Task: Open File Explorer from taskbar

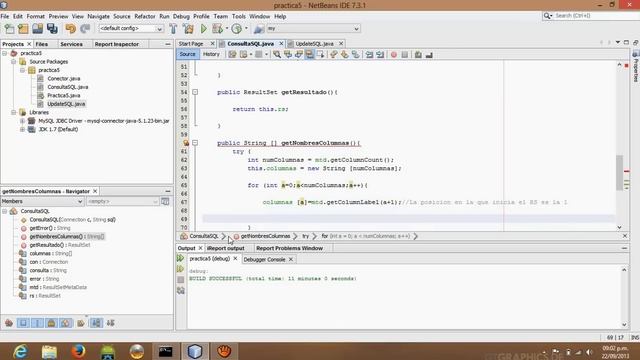Action: pos(49,351)
